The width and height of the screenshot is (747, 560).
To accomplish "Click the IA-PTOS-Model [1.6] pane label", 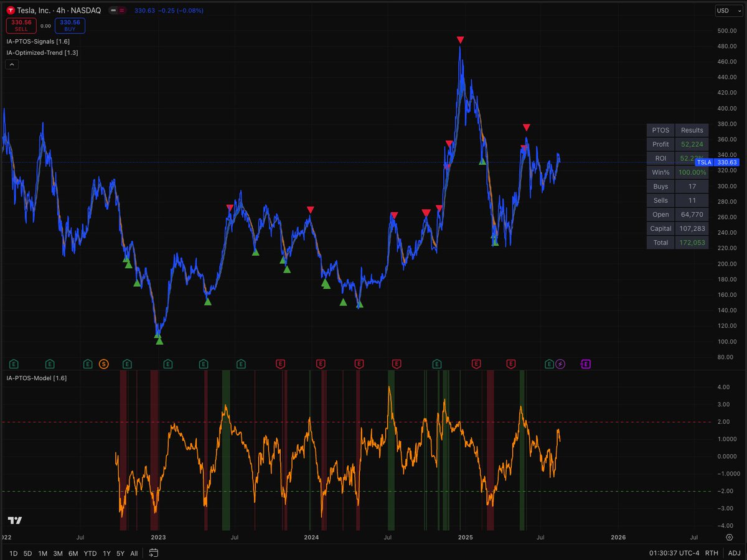I will point(37,378).
